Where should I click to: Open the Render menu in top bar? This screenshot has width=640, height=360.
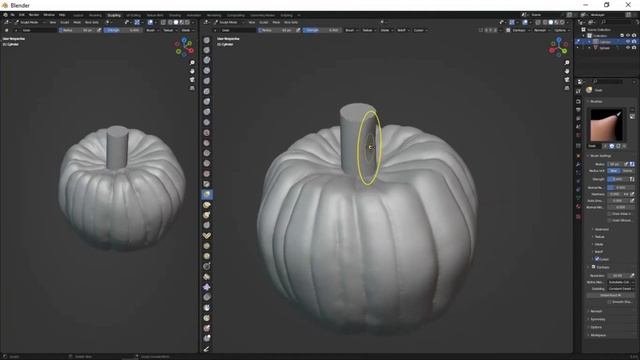tap(34, 15)
